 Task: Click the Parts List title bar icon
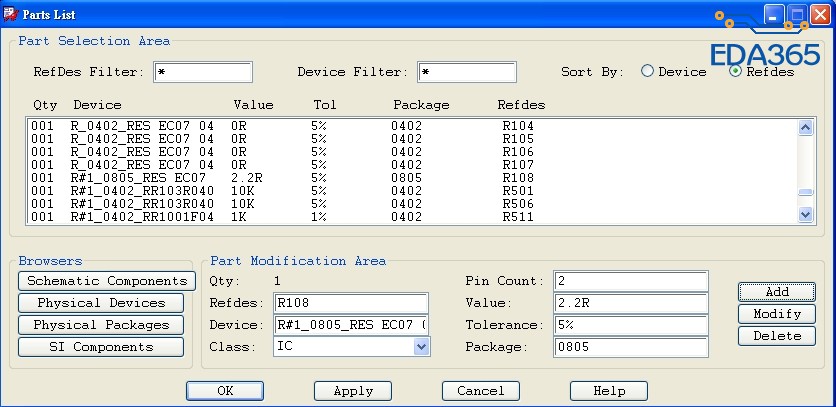(10, 14)
